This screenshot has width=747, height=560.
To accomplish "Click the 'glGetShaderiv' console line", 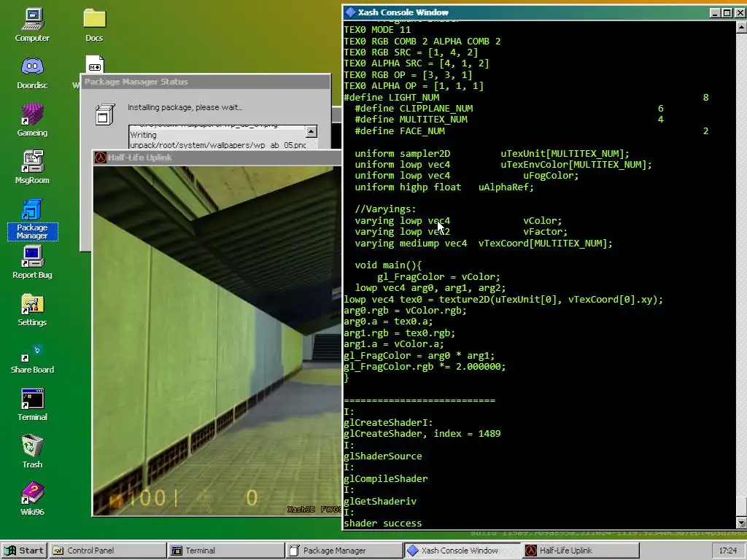I will click(379, 501).
